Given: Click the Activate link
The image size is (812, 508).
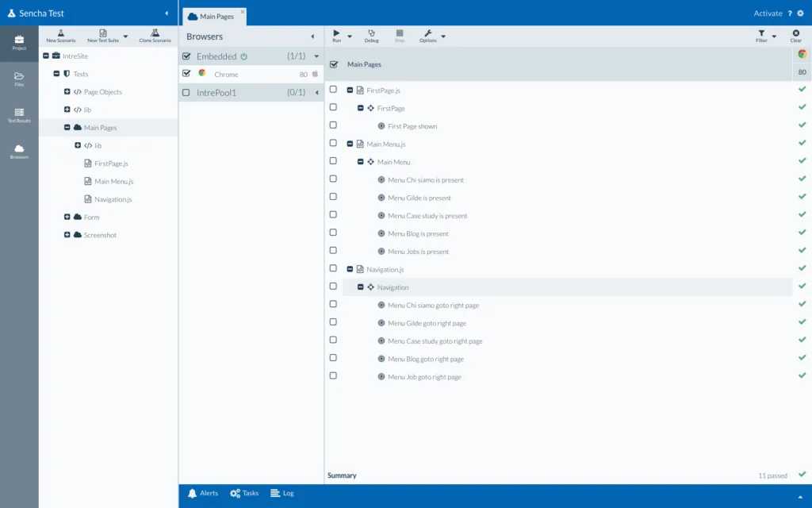Looking at the screenshot, I should pos(768,13).
